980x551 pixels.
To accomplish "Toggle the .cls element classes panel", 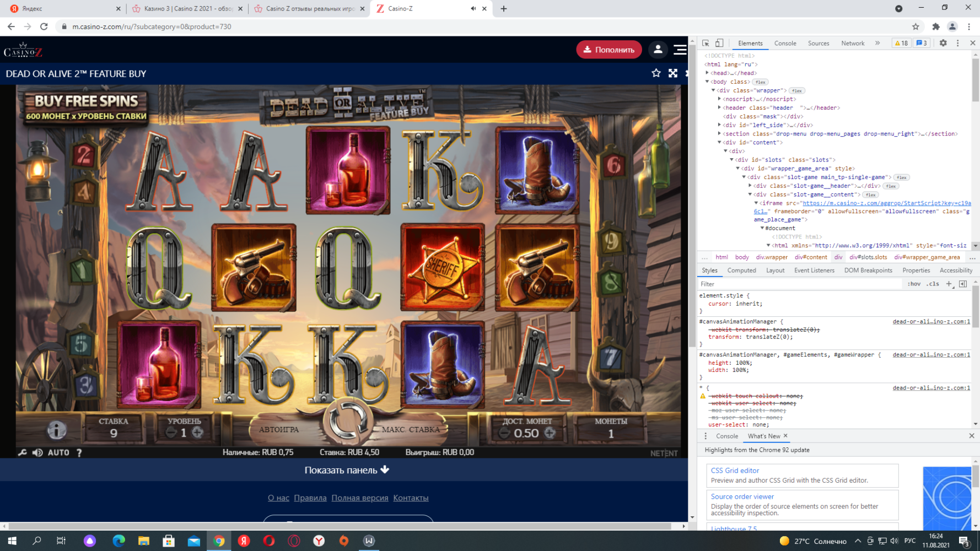I will [x=933, y=284].
